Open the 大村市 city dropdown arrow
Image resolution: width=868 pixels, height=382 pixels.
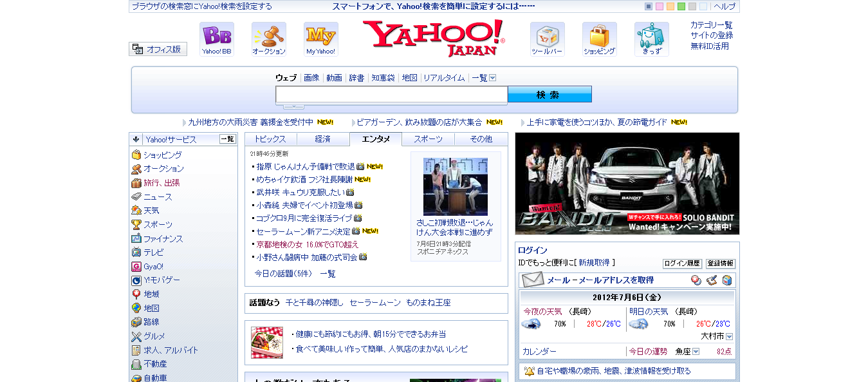(x=729, y=337)
